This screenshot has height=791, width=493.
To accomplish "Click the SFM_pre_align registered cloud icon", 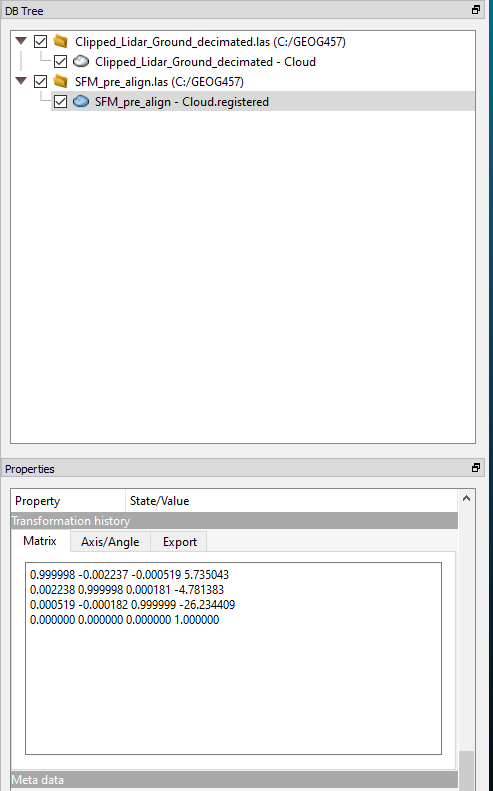I will pyautogui.click(x=81, y=102).
